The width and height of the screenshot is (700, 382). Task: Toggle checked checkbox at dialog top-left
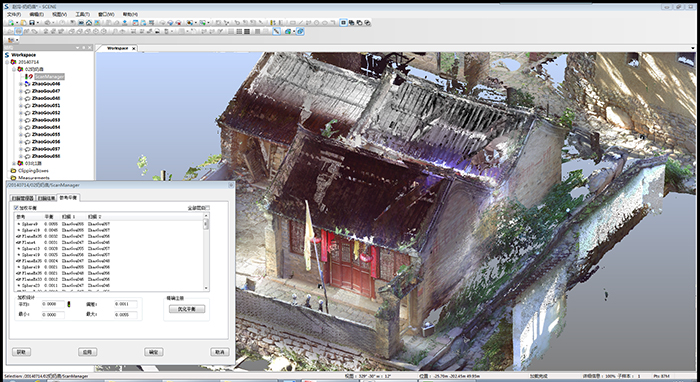(x=16, y=208)
